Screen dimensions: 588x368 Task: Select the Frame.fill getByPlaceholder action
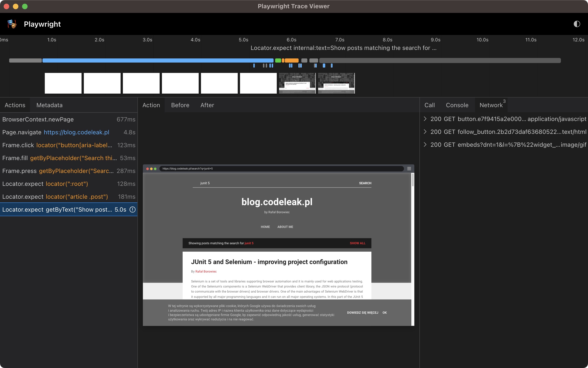(69, 158)
